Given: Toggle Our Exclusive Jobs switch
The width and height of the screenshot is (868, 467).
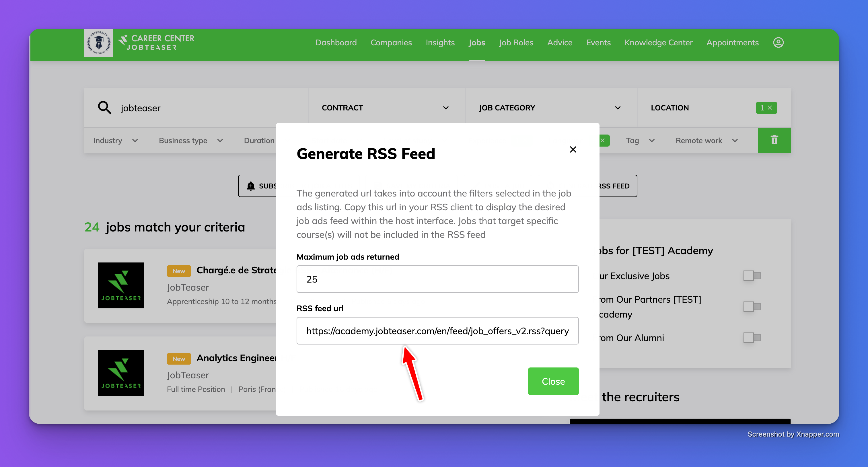Looking at the screenshot, I should tap(752, 276).
